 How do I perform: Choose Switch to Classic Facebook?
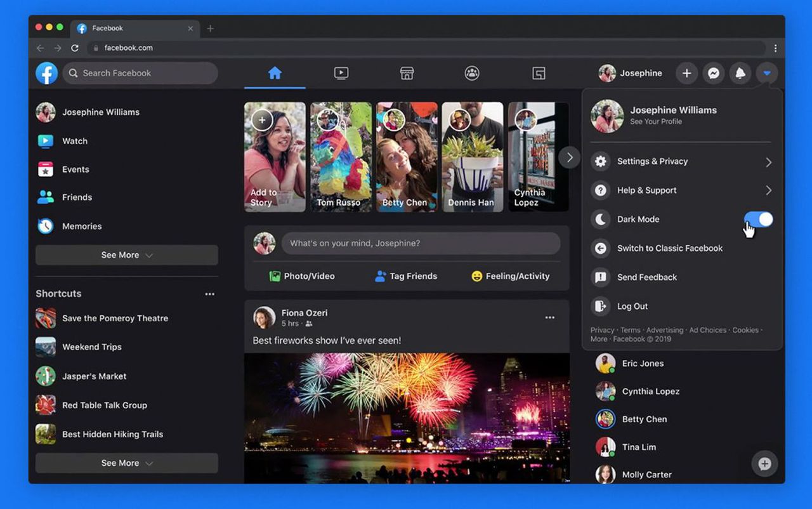[x=669, y=248]
